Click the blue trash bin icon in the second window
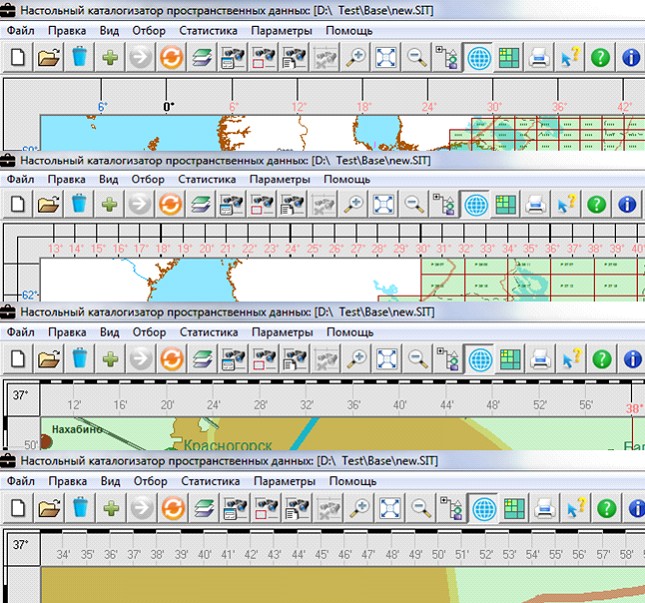 79,205
